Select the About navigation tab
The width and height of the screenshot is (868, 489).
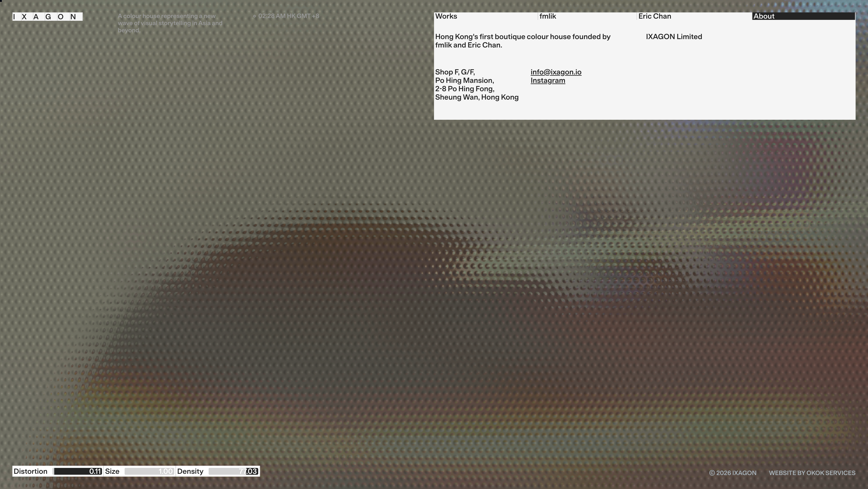click(804, 16)
